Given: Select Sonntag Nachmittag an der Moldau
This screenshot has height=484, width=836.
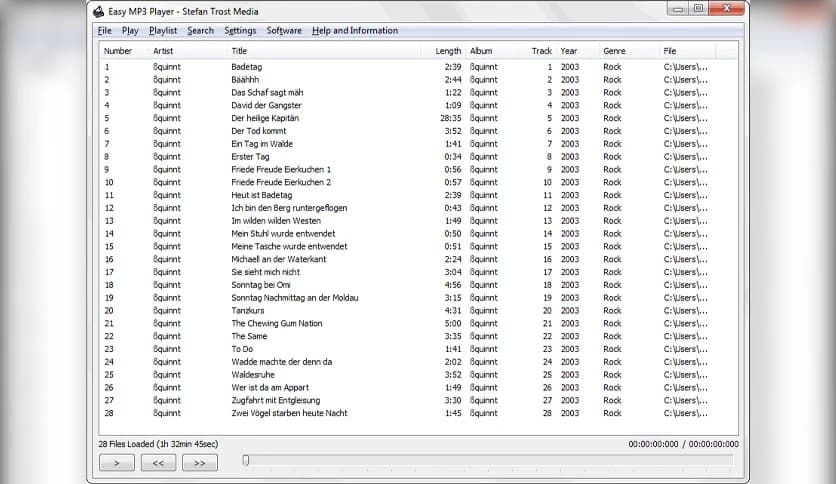Looking at the screenshot, I should 294,297.
